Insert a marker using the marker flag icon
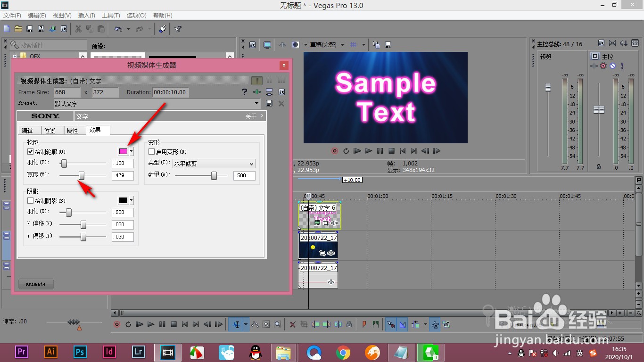The image size is (644, 362). tap(364, 324)
